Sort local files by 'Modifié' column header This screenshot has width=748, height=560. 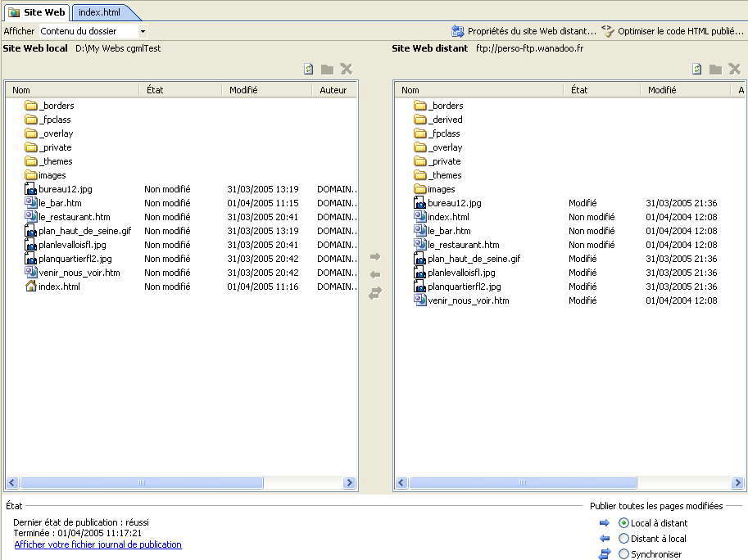tap(243, 90)
